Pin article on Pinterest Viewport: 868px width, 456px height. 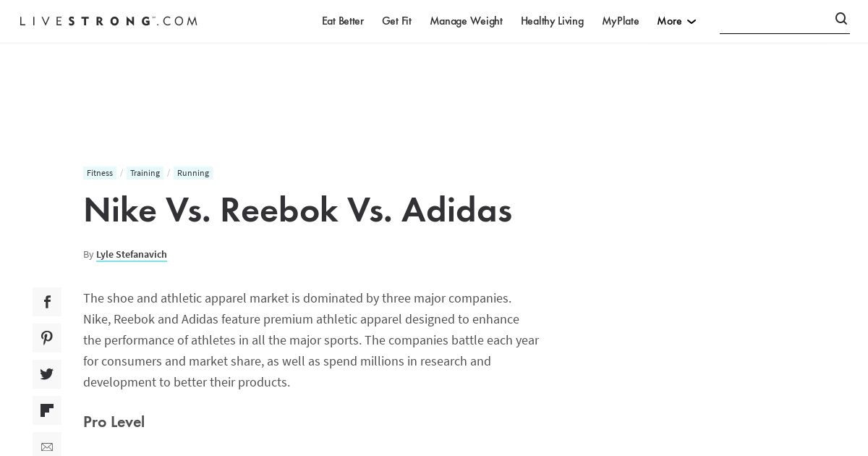click(47, 338)
